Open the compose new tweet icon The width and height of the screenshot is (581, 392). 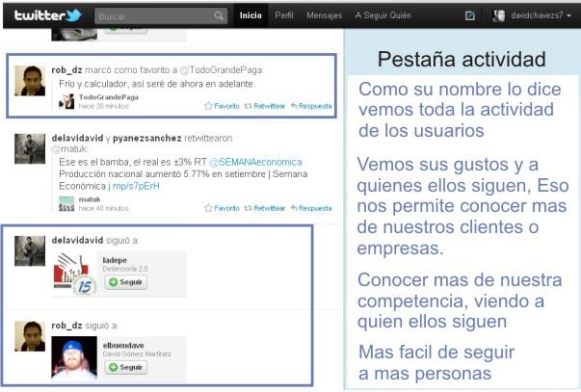(x=470, y=15)
